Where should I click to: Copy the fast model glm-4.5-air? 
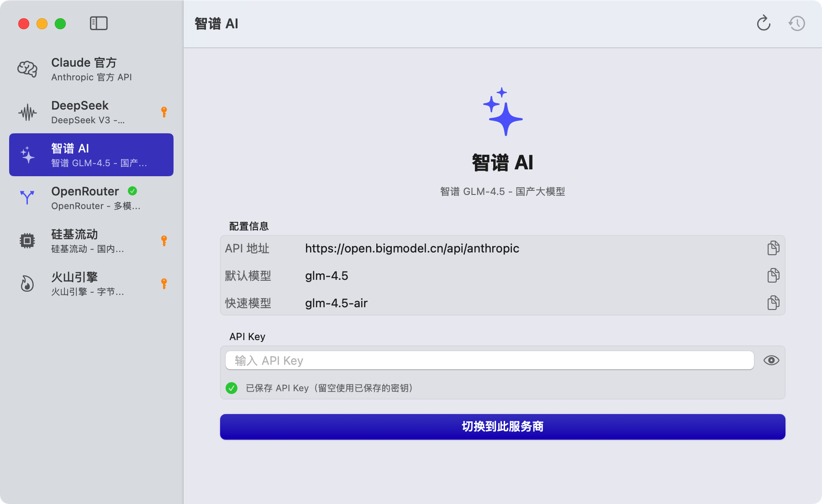click(773, 303)
